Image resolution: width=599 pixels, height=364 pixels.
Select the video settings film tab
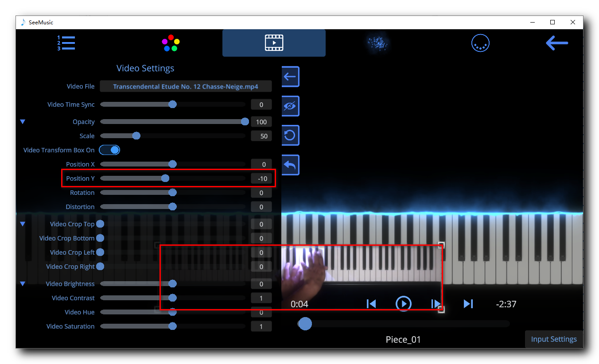[274, 43]
